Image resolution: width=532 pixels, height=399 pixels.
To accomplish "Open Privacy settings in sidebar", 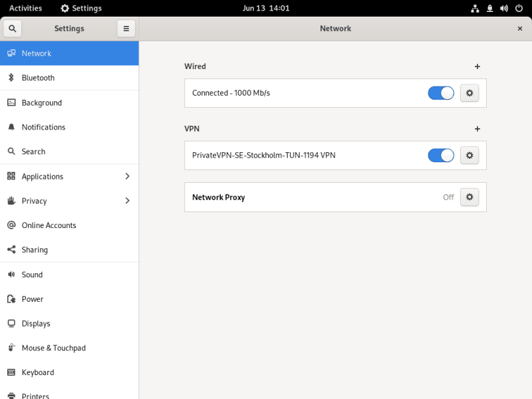I will [x=69, y=201].
